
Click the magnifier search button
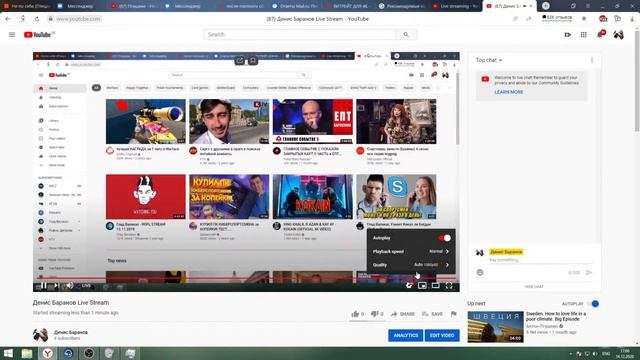(x=406, y=35)
